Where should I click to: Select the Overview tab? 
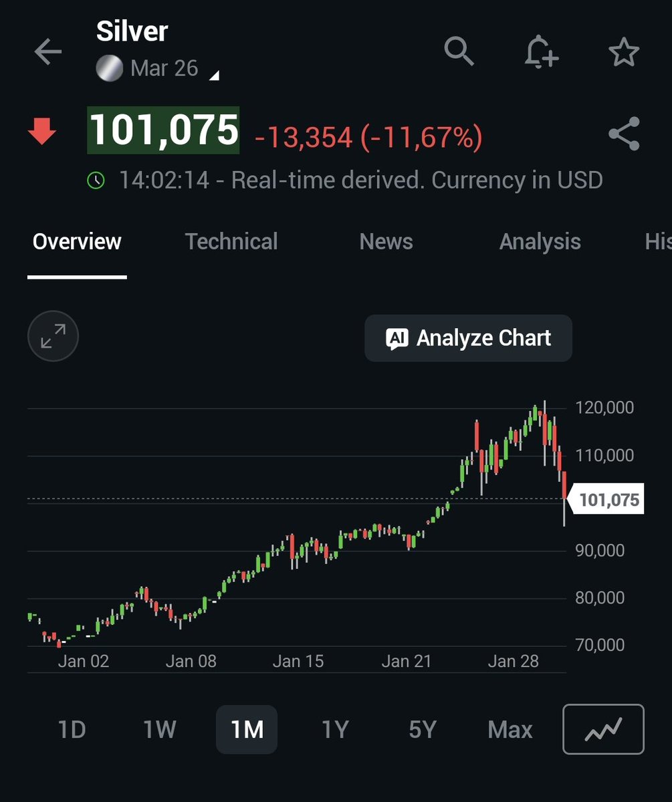click(x=77, y=242)
